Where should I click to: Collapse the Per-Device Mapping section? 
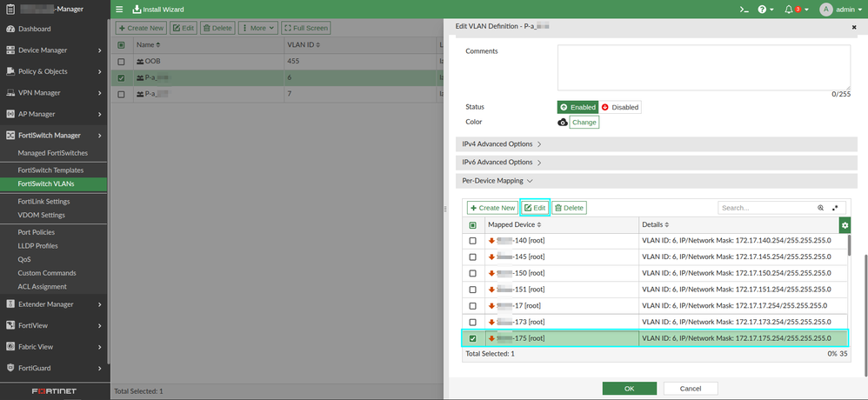[656, 181]
